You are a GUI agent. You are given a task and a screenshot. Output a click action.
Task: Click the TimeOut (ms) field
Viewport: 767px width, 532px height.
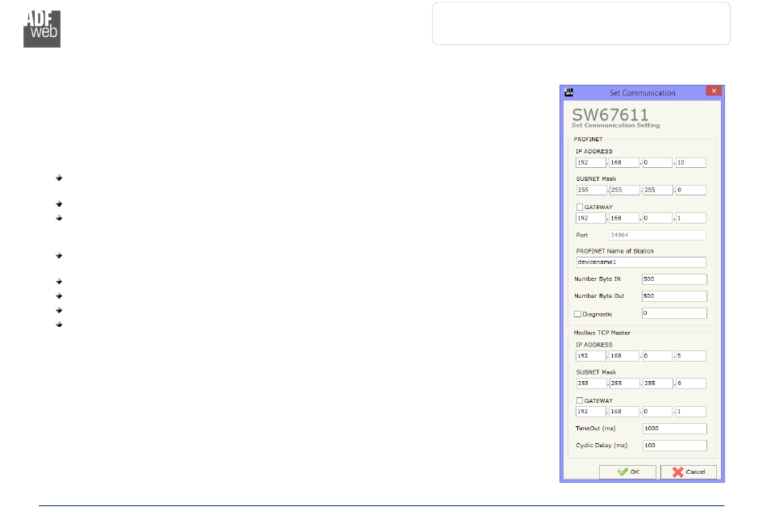674,429
